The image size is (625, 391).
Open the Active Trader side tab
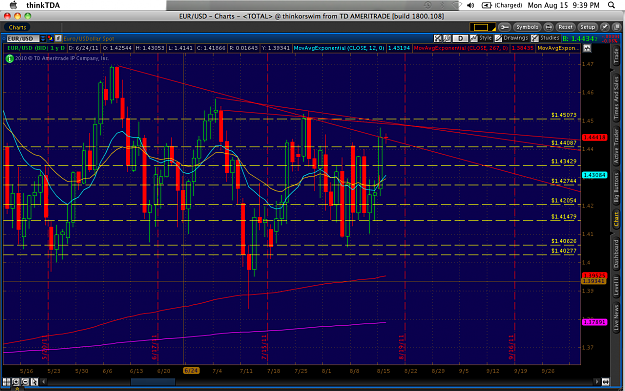click(x=616, y=147)
